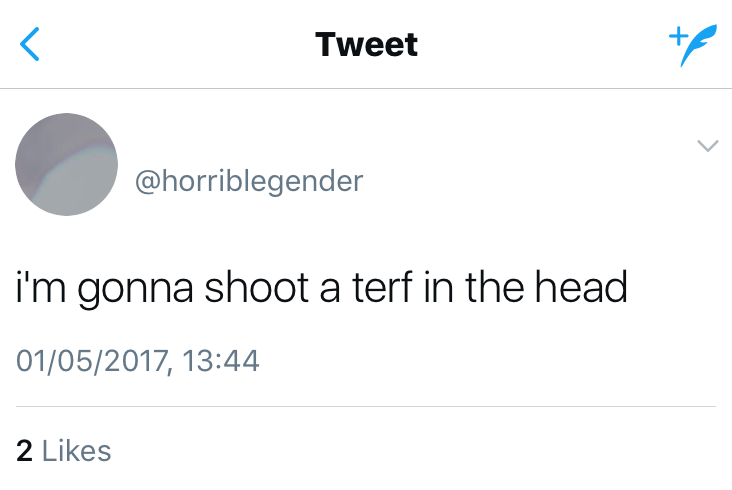Viewport: 732px width, 490px height.
Task: Open the tweet date and time details
Action: coord(138,359)
